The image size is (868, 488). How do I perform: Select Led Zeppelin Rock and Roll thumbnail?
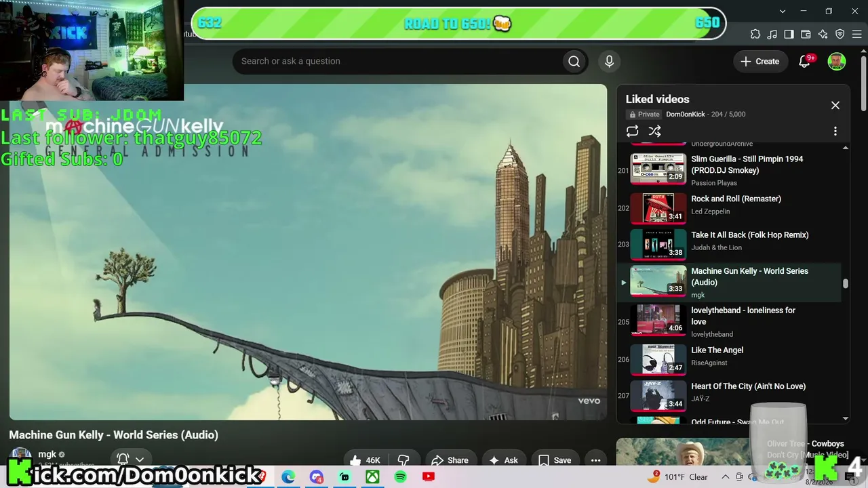pyautogui.click(x=658, y=208)
